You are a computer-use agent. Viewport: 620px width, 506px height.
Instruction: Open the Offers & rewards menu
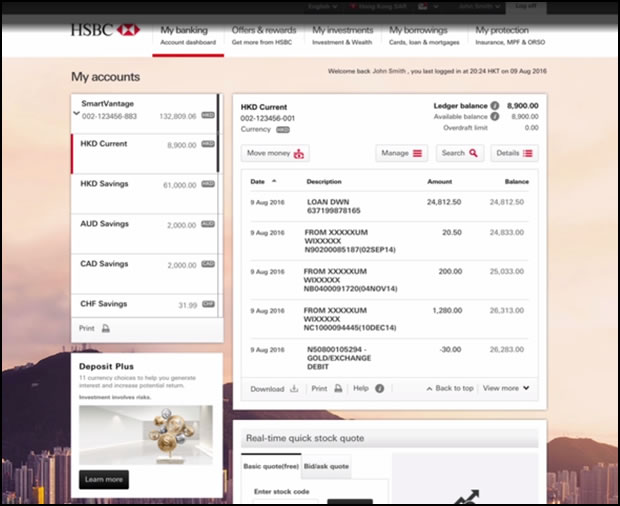264,36
